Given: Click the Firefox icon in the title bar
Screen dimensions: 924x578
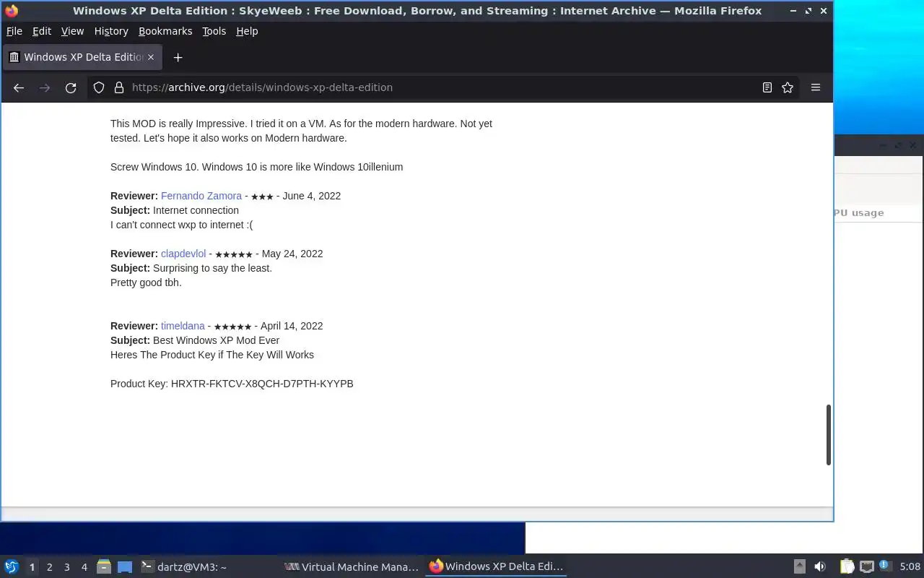Looking at the screenshot, I should click(x=12, y=11).
